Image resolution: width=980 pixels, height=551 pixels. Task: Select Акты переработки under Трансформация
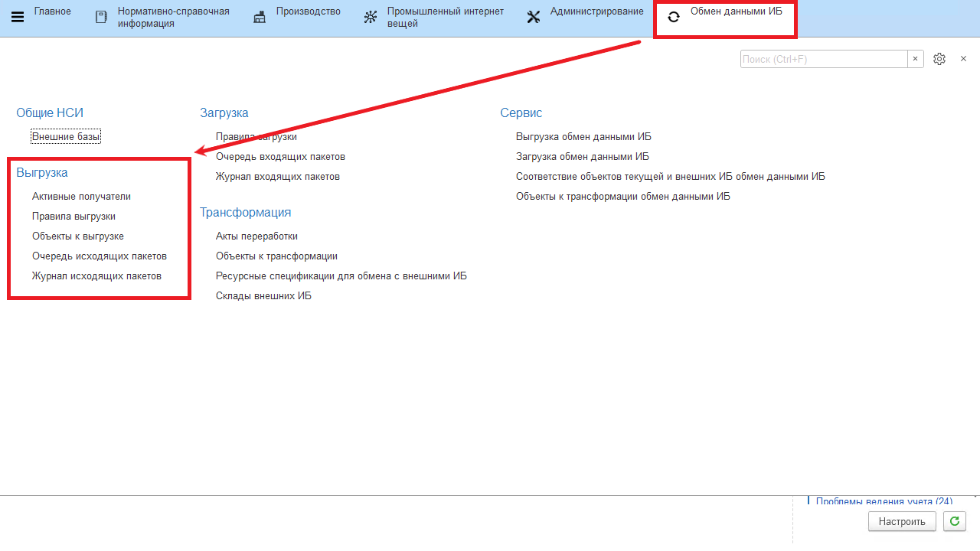tap(256, 236)
